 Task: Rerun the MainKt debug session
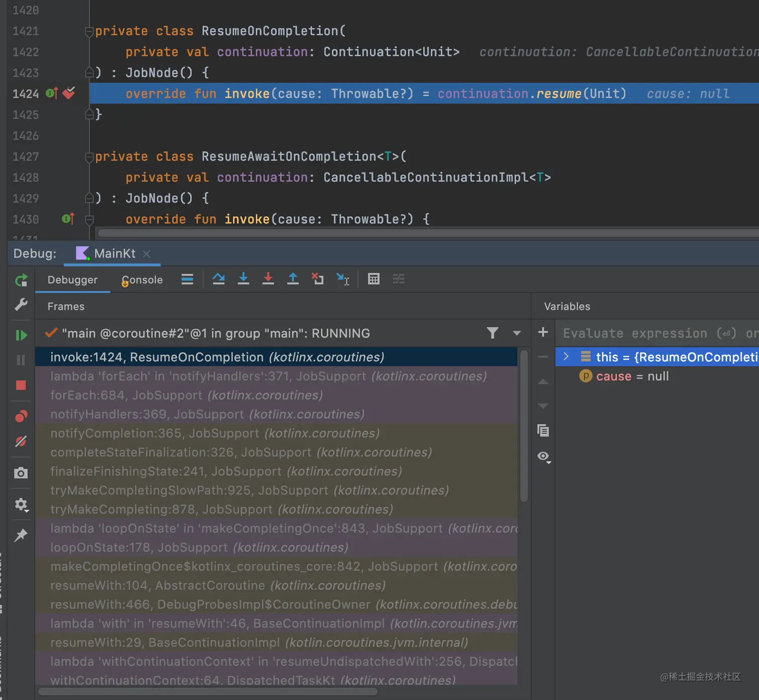[x=21, y=280]
